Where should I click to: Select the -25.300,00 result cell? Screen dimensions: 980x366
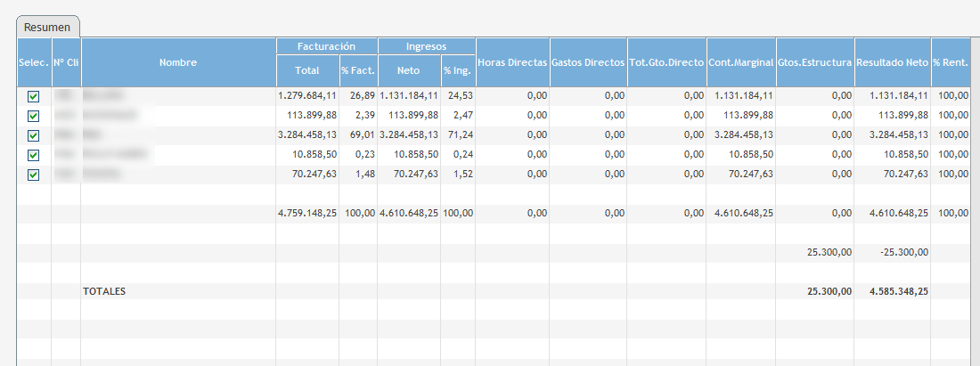tap(905, 252)
